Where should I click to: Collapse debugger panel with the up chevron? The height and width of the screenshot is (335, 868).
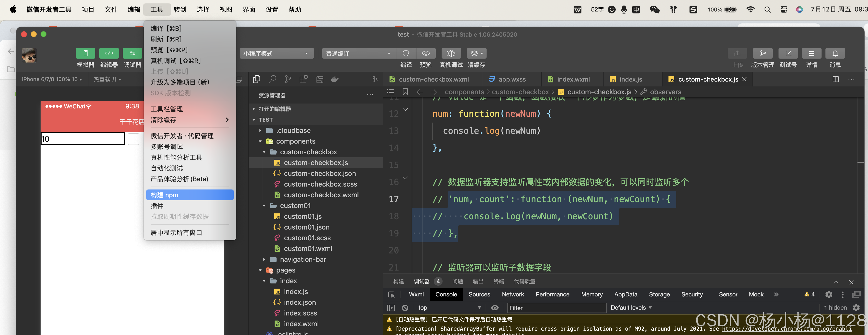coord(835,282)
